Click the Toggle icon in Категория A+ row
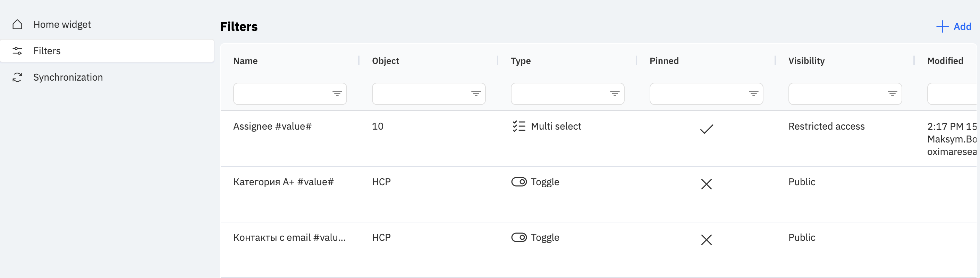 tap(519, 182)
